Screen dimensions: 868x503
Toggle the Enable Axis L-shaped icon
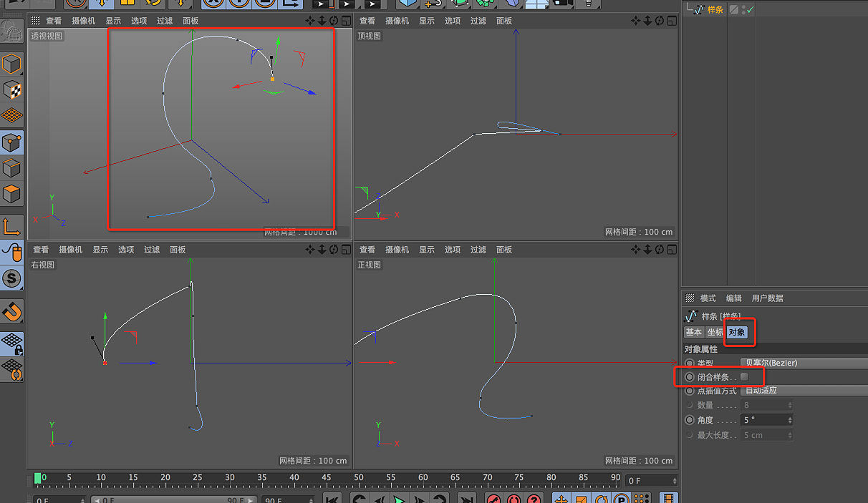12,227
